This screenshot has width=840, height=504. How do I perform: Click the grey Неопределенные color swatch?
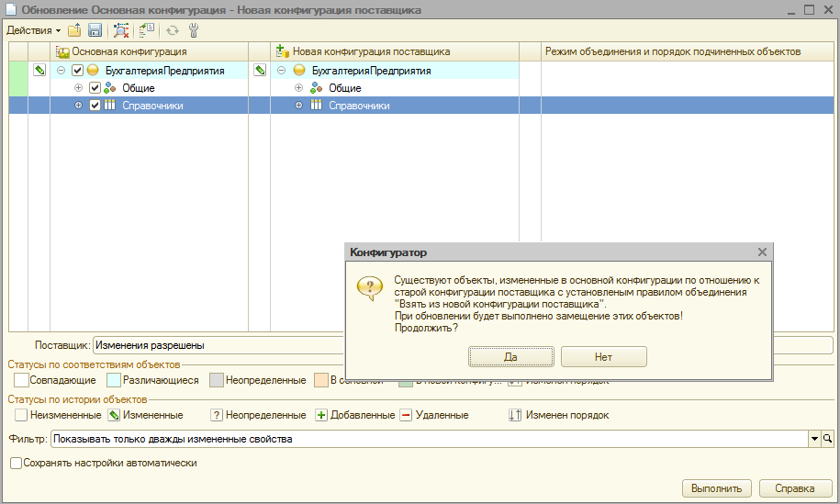click(x=217, y=380)
